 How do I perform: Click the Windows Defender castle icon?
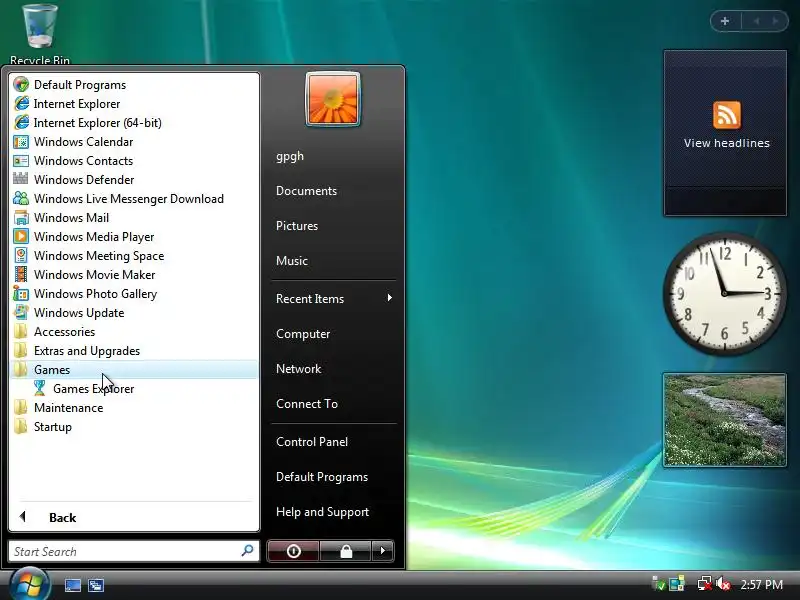tap(21, 179)
